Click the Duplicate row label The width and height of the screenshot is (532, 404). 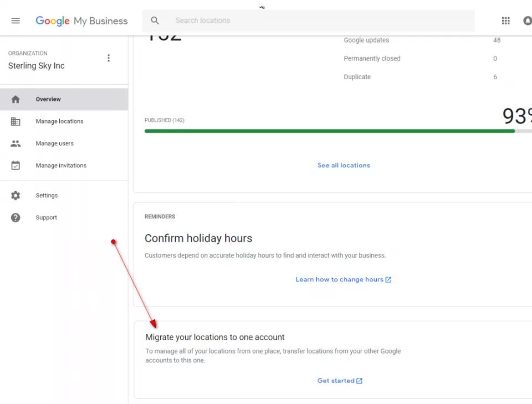click(x=357, y=76)
